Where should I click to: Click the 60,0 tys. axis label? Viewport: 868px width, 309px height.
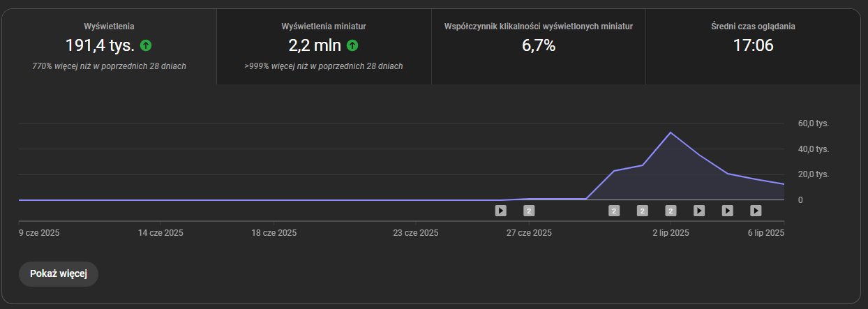click(814, 123)
